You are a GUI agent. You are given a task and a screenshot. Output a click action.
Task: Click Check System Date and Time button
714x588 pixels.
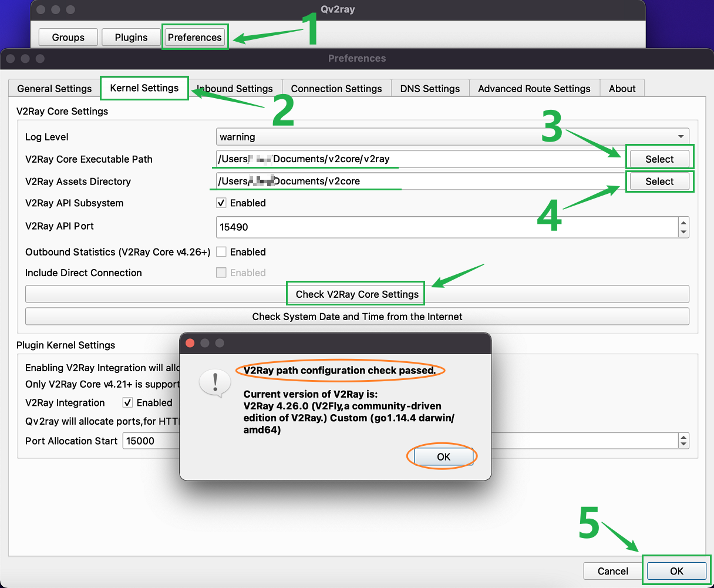[357, 317]
